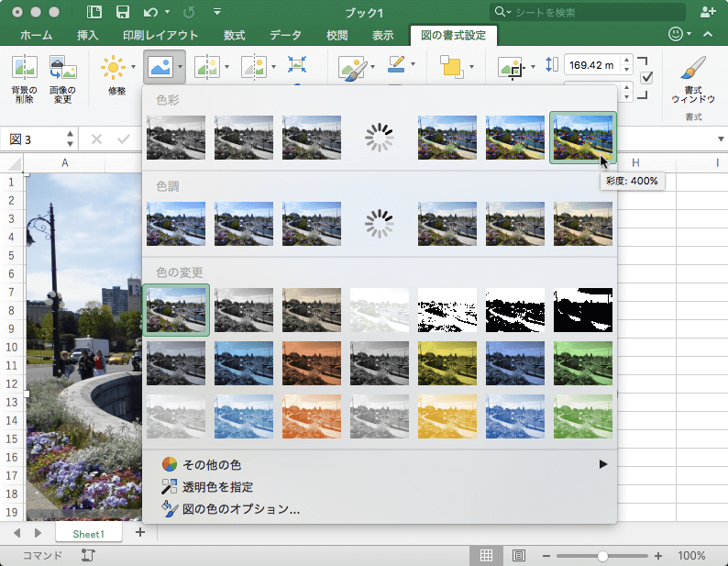Screen dimensions: 728x566
Task: Click the 背景の削除 (remove background) icon
Action: 24,67
